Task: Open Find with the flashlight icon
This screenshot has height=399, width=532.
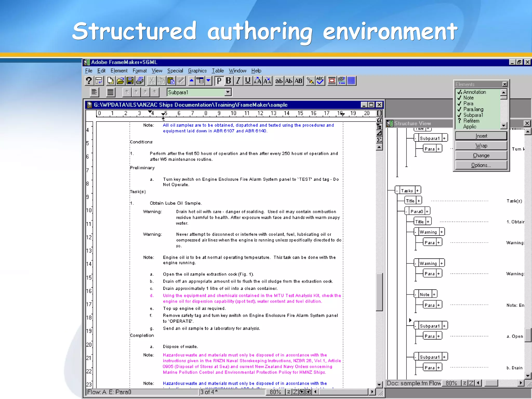Action: coord(310,81)
